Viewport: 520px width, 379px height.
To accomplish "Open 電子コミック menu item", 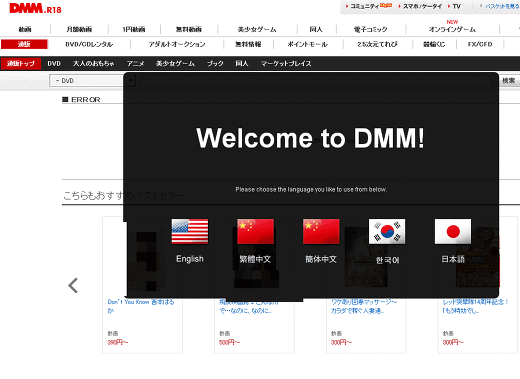I will 370,29.
